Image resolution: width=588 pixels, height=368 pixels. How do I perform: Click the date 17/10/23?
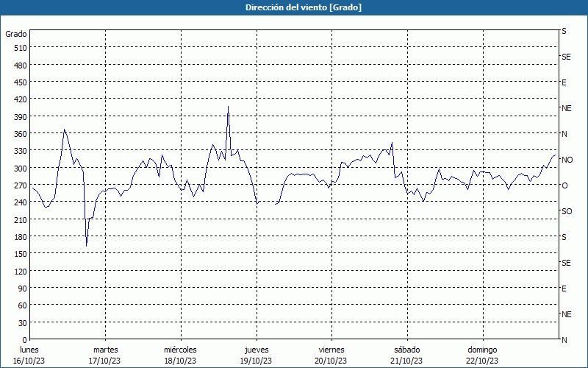coord(104,361)
